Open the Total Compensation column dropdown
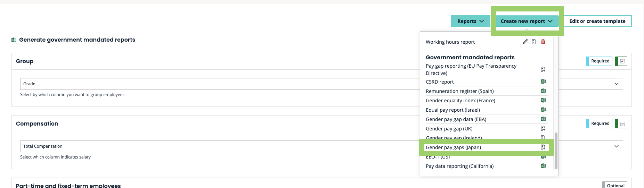The width and height of the screenshot is (644, 188). (x=616, y=146)
